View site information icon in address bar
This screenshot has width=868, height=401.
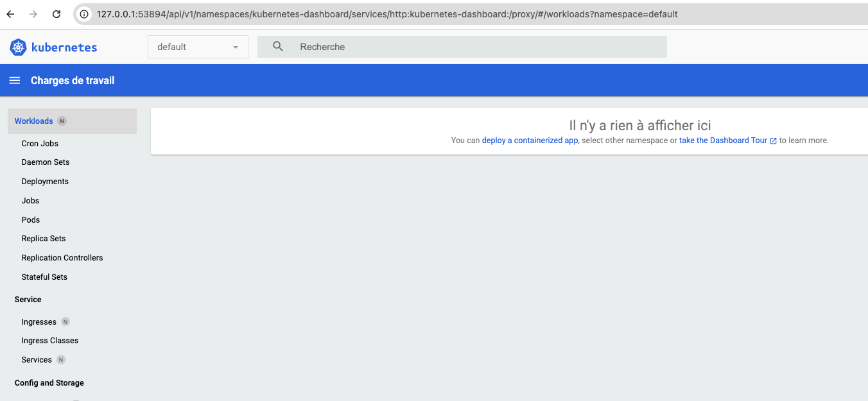click(x=84, y=14)
